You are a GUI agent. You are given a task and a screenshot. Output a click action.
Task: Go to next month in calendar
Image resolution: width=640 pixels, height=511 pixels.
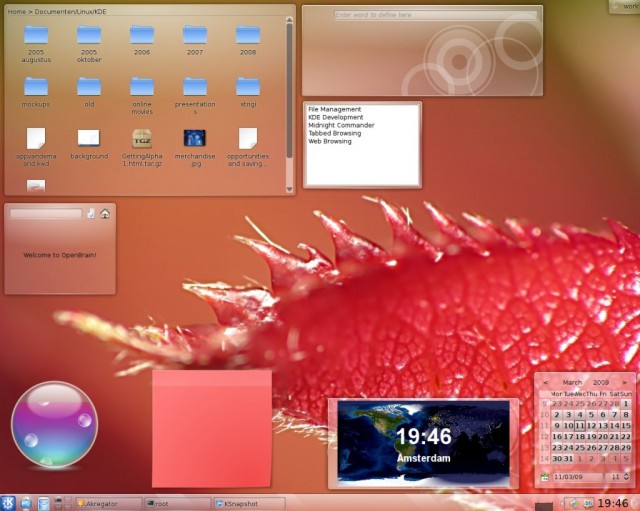point(627,382)
